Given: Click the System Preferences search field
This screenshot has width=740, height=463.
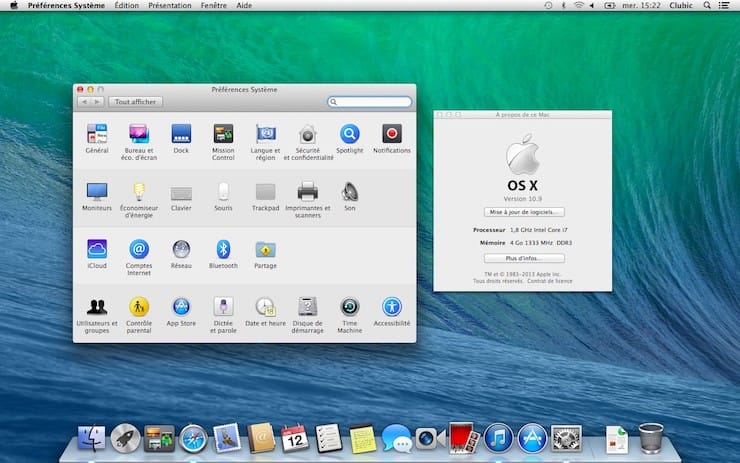Looking at the screenshot, I should point(370,102).
